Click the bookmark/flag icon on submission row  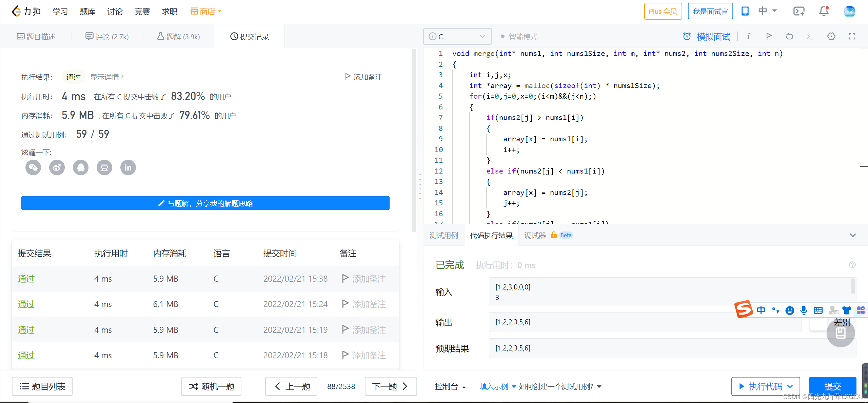(344, 279)
